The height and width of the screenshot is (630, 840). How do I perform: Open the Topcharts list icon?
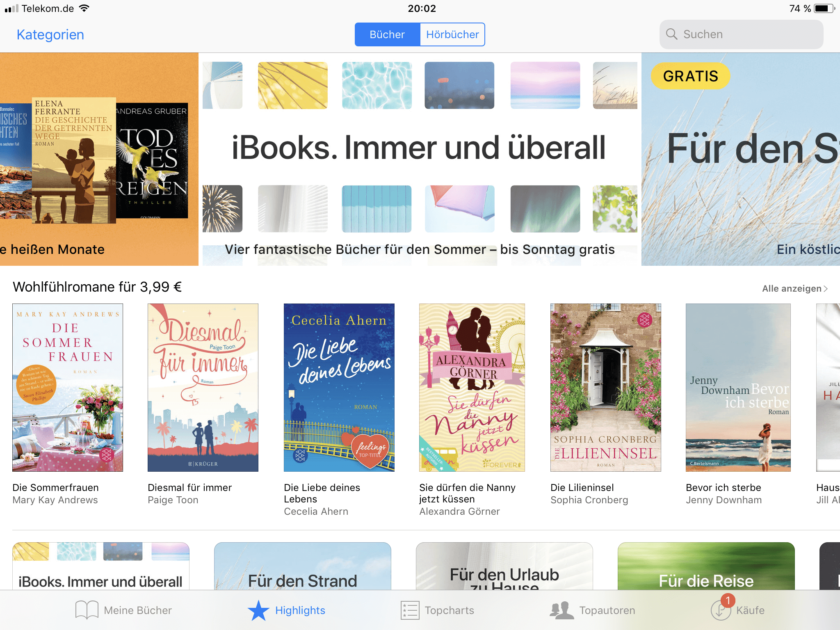pyautogui.click(x=410, y=610)
